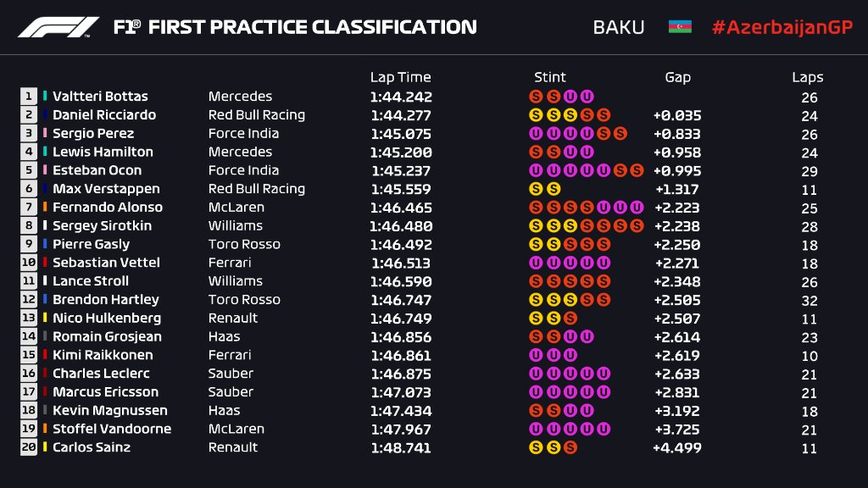Click the Lap Time column header
Screen dimensions: 868x488
pos(400,77)
